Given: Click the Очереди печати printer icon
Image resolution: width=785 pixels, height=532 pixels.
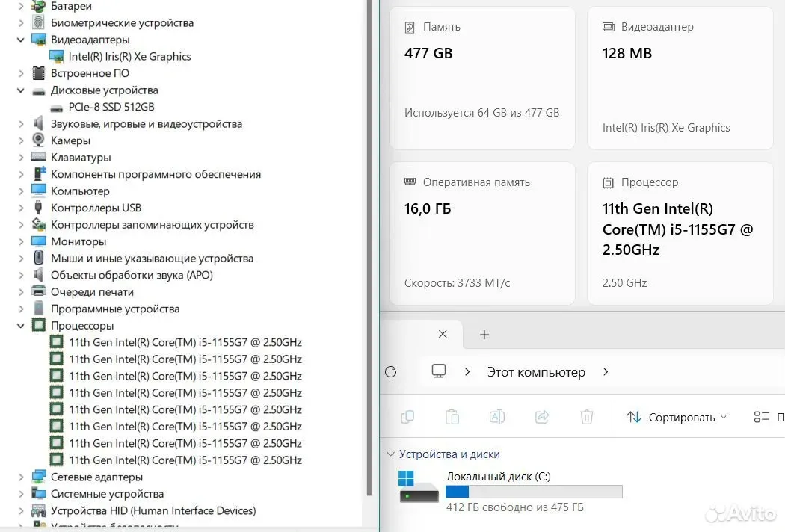Looking at the screenshot, I should (x=39, y=291).
